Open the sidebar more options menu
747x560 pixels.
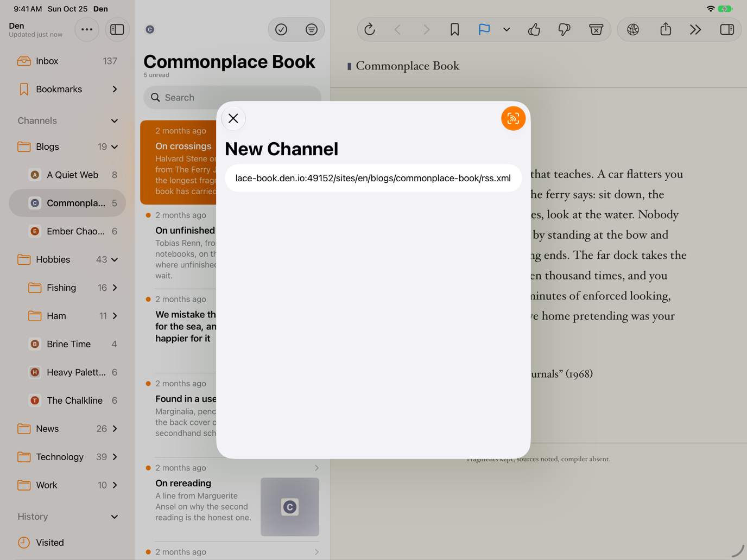(87, 29)
